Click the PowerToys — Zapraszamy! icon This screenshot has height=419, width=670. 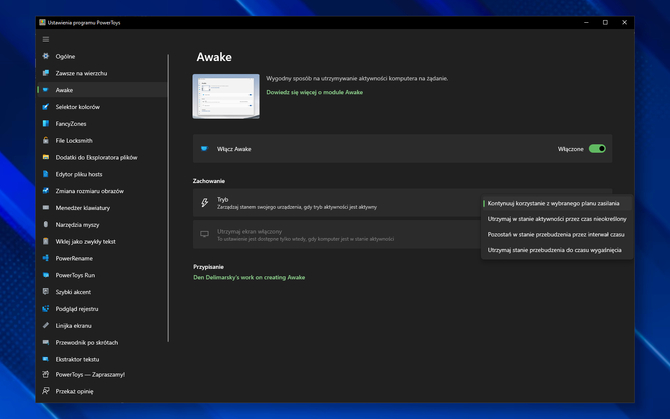pyautogui.click(x=46, y=374)
